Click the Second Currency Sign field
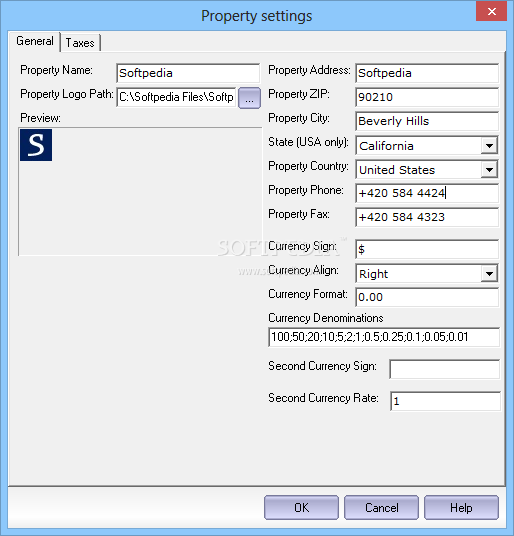Image resolution: width=514 pixels, height=536 pixels. [x=445, y=369]
